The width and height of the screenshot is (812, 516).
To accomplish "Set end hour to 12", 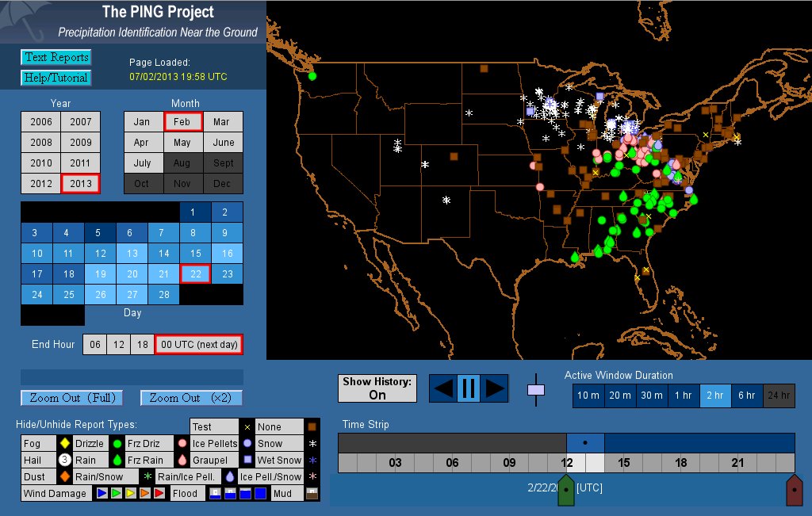I will [x=118, y=345].
